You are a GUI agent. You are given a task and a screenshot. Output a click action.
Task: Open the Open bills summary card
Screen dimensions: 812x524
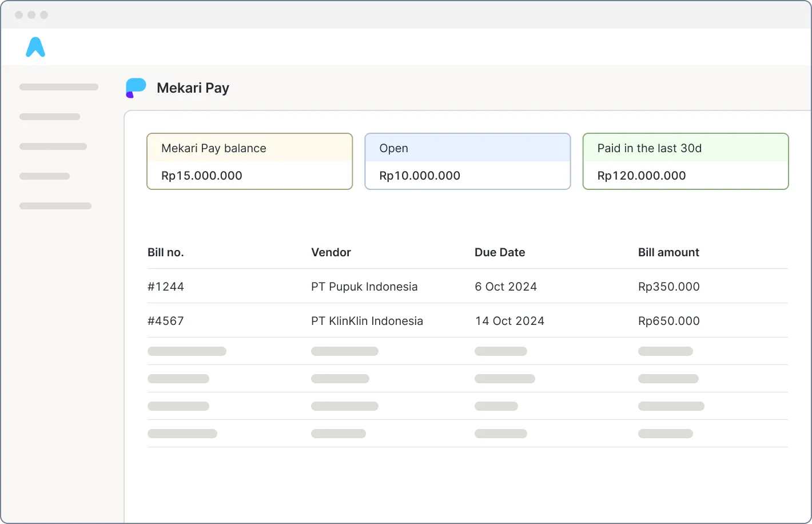click(468, 161)
